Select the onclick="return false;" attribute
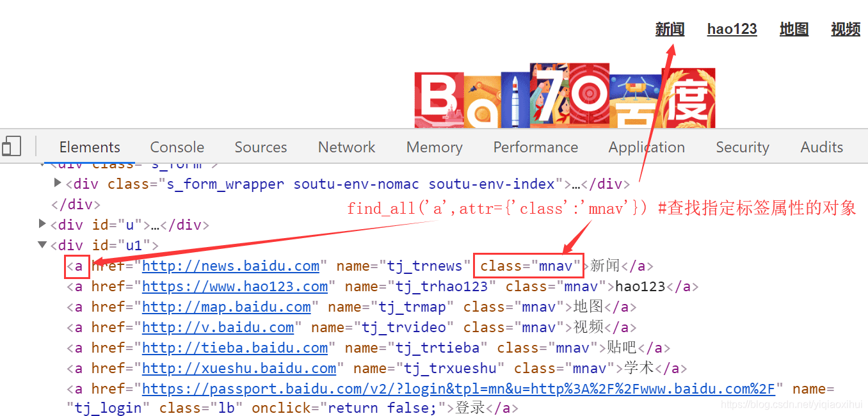868x416 pixels. [x=349, y=408]
